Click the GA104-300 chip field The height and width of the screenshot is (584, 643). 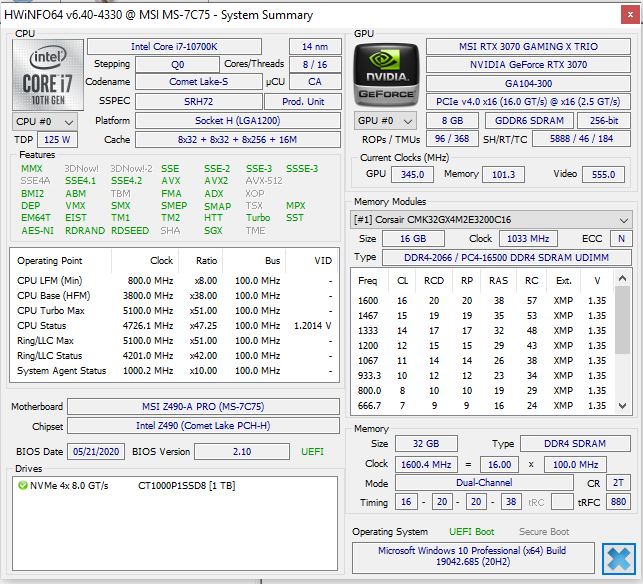coord(528,84)
